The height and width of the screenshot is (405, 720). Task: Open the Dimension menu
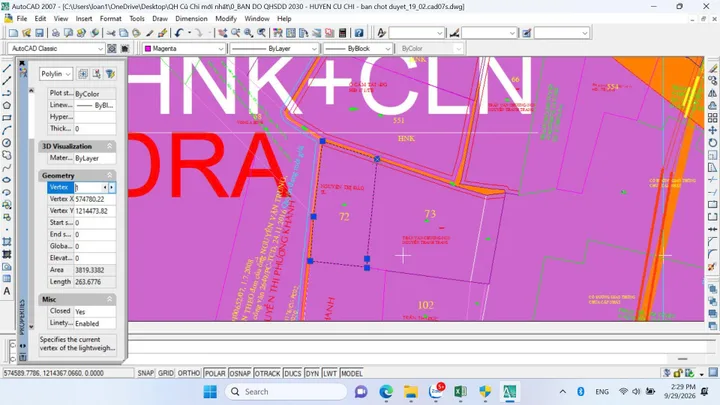pos(191,19)
